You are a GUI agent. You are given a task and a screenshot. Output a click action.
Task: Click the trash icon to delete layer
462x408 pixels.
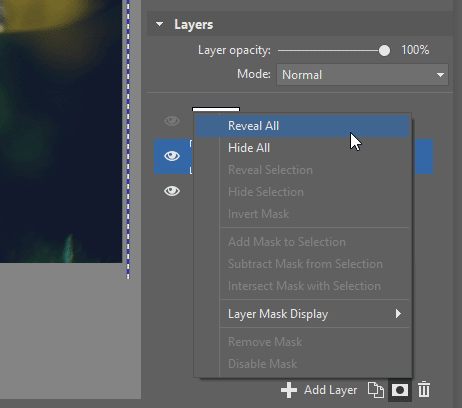424,389
